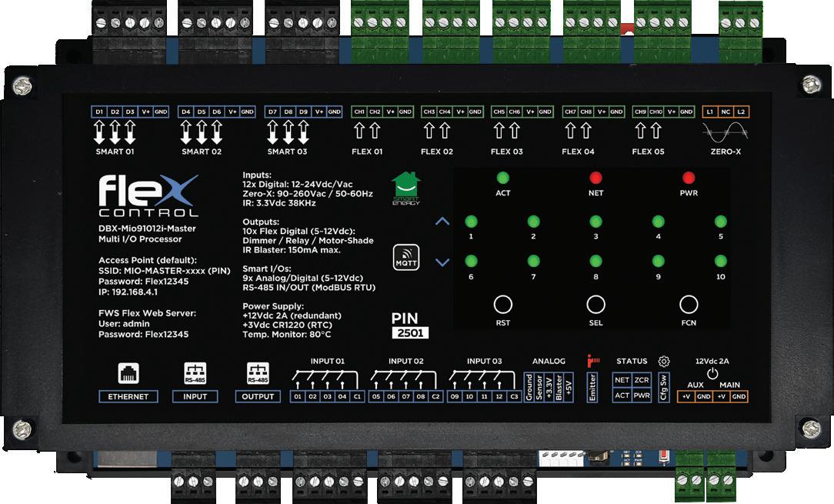Click the Ethernet port icon
Image resolution: width=834 pixels, height=504 pixels.
(128, 373)
